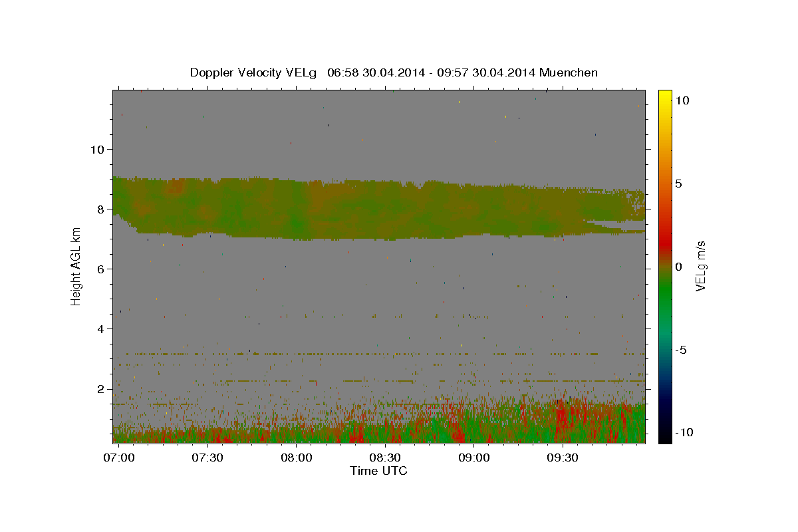Click the "VELg m/s" colorbar label
The width and height of the screenshot is (798, 532).
coord(701,266)
